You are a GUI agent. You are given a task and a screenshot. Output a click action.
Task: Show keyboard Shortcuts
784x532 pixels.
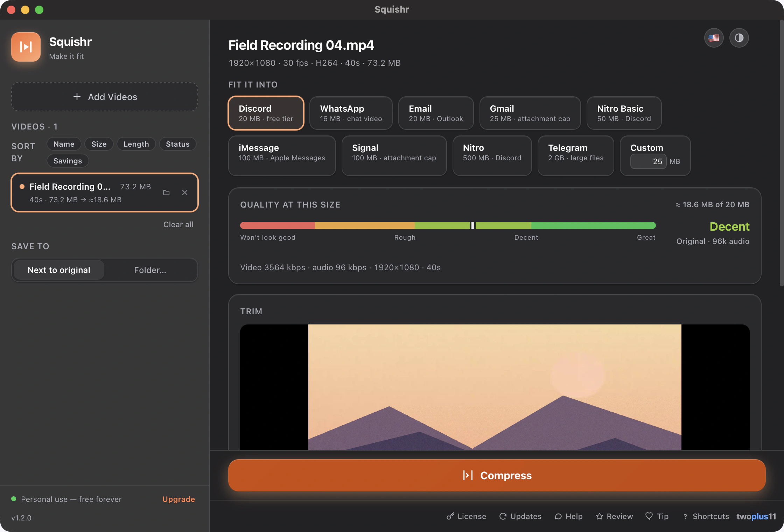coord(706,516)
